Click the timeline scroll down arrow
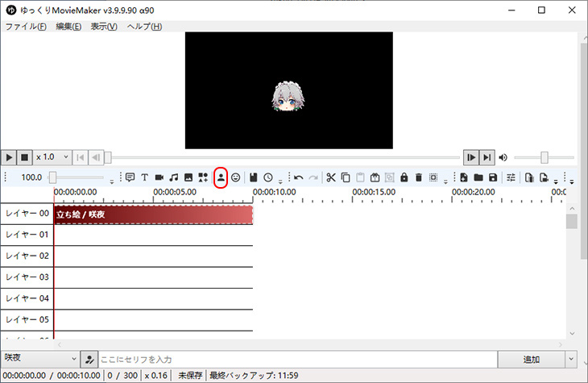588x383 pixels. (572, 334)
